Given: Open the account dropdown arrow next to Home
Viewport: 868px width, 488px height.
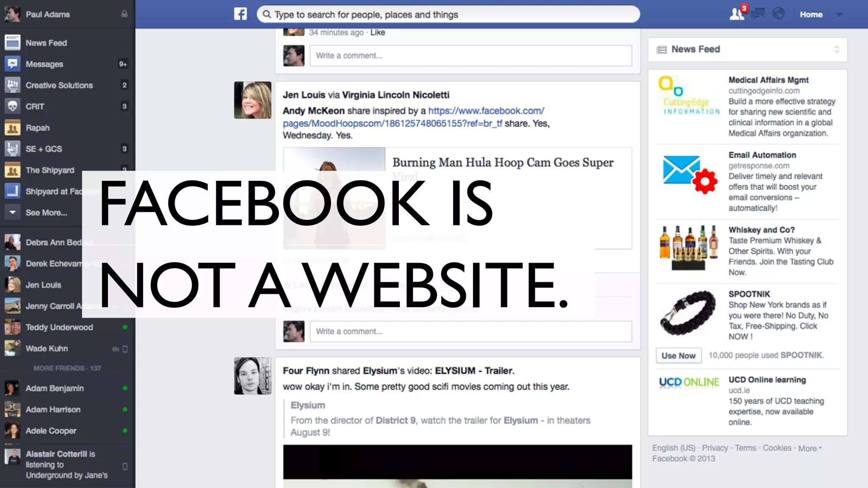Looking at the screenshot, I should [839, 14].
